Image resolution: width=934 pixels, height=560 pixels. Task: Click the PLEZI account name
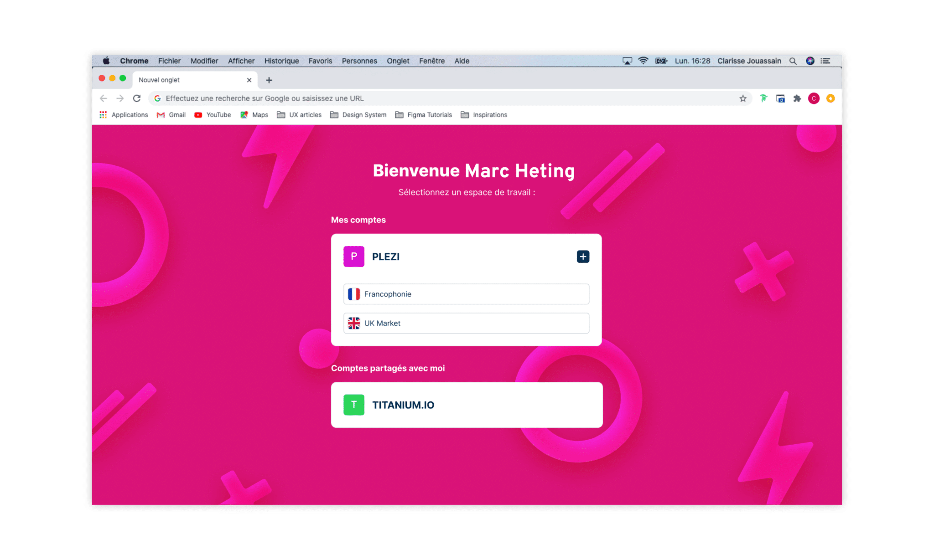pyautogui.click(x=386, y=257)
